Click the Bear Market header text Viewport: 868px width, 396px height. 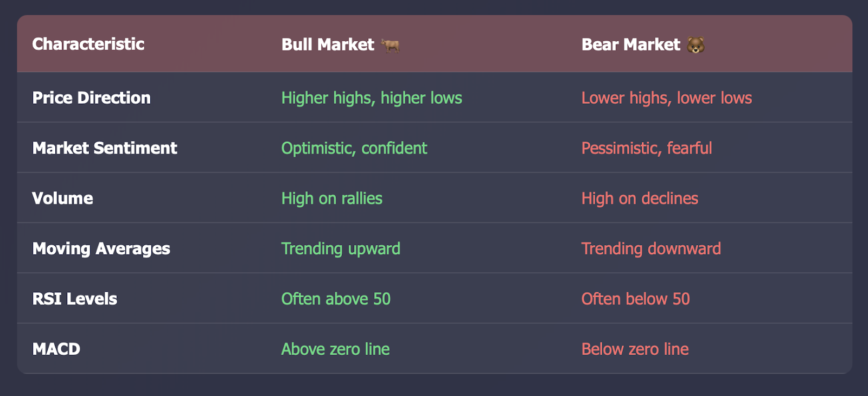click(x=630, y=44)
